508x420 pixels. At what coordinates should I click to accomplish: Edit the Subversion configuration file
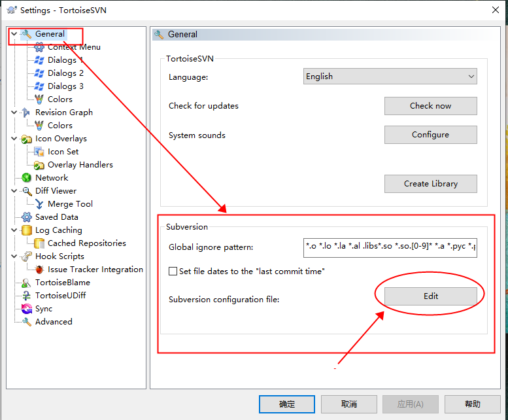(431, 296)
